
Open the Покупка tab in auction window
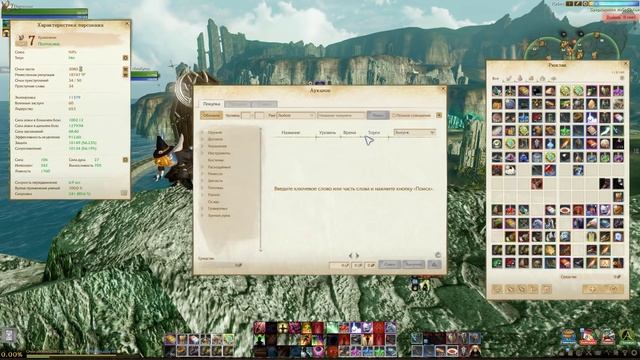pyautogui.click(x=211, y=104)
